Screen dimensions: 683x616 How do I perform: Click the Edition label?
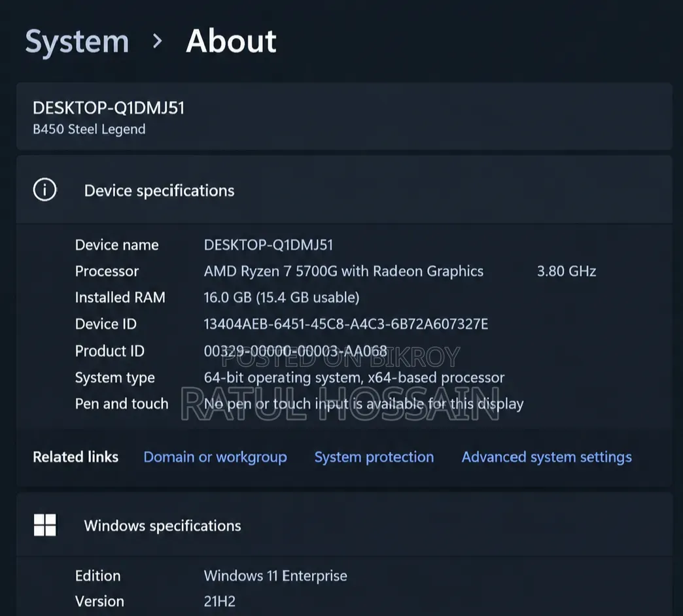98,575
